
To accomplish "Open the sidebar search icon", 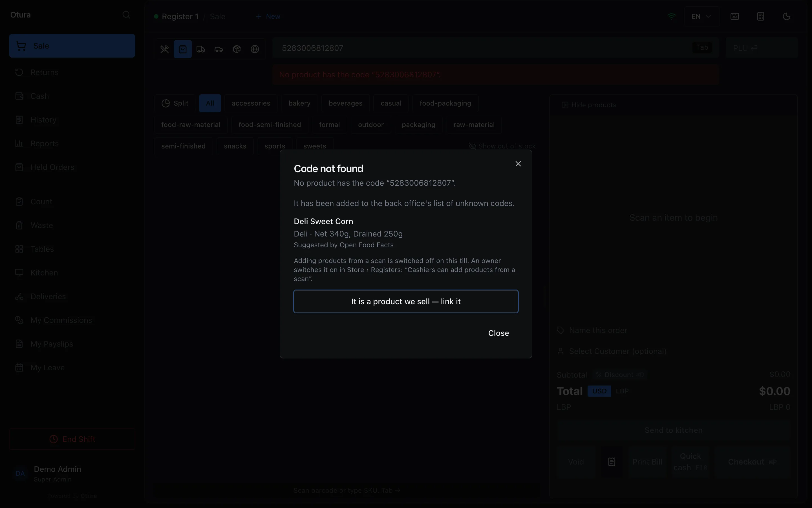I will tap(126, 15).
